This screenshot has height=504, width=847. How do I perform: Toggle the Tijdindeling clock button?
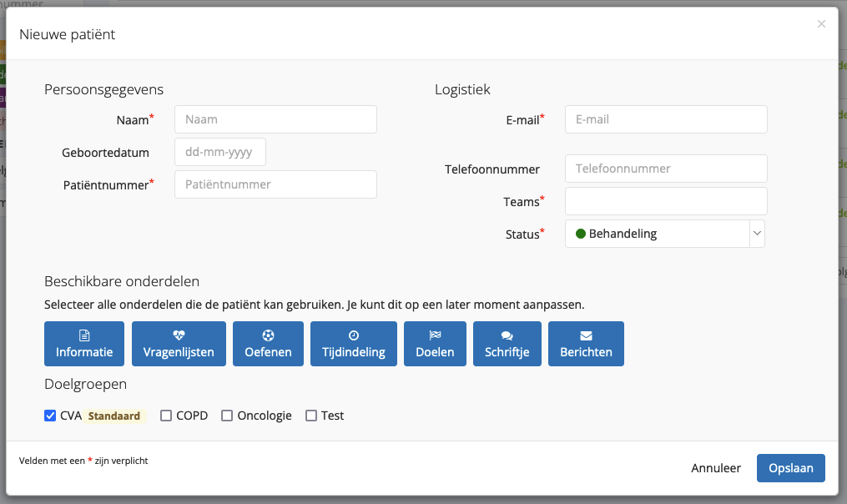(354, 344)
